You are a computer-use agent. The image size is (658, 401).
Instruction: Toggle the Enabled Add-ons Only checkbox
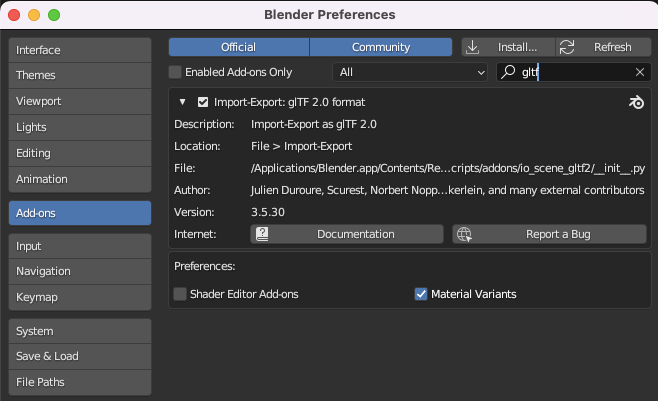[175, 72]
